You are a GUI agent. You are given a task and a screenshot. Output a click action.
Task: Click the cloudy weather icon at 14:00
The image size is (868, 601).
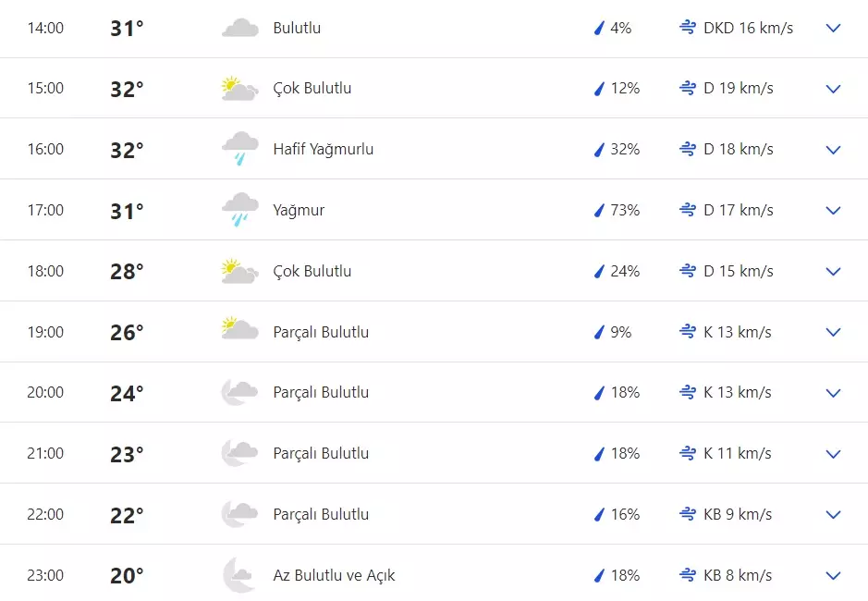(239, 28)
